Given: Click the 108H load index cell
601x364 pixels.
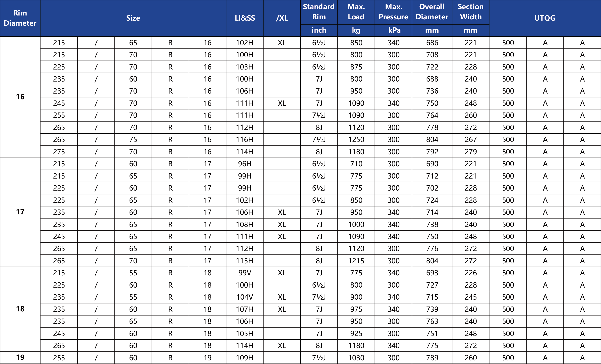Looking at the screenshot, I should tap(245, 224).
